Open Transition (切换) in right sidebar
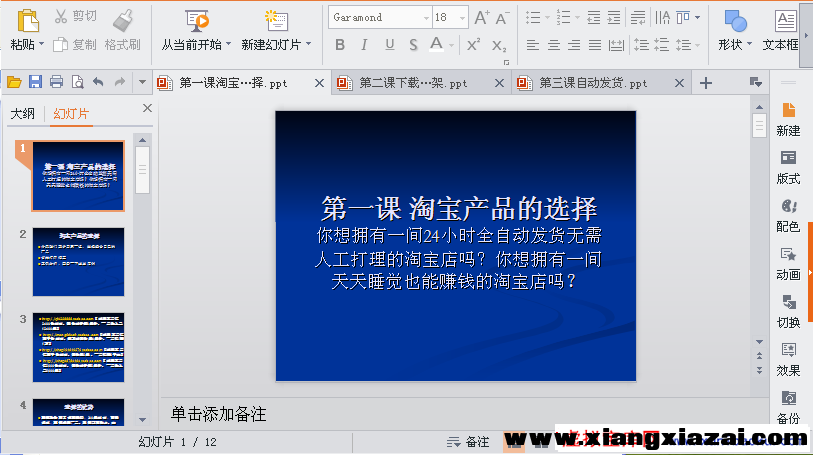Image resolution: width=813 pixels, height=455 pixels. tap(788, 312)
